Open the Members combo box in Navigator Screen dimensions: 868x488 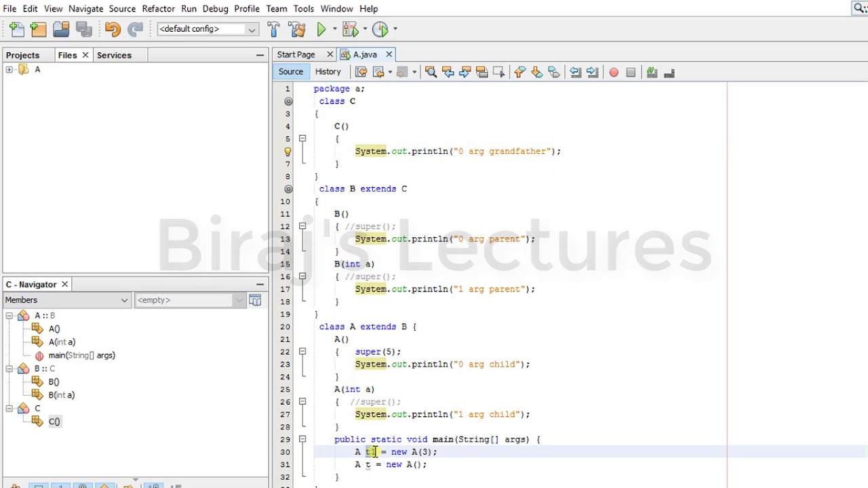[x=66, y=300]
